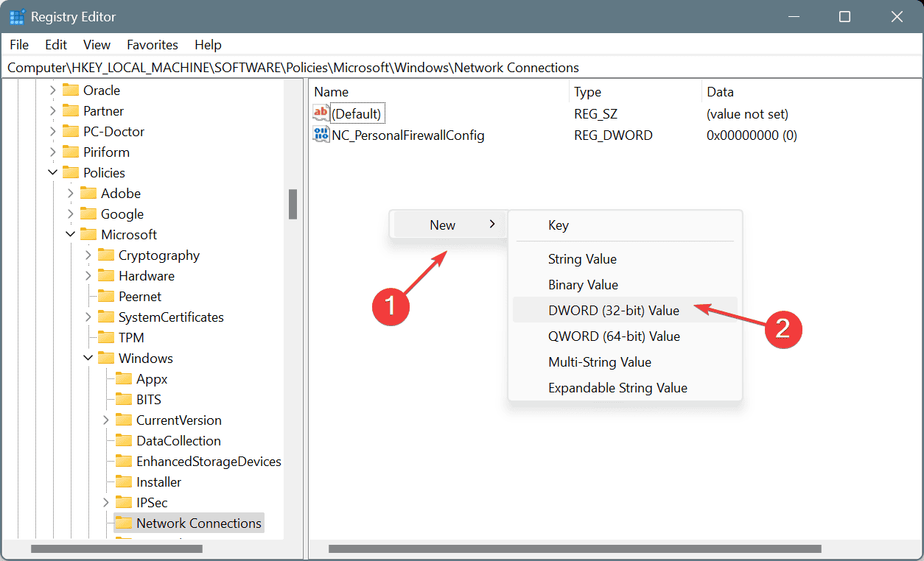Click the DataCollection folder icon
The width and height of the screenshot is (924, 561).
click(x=124, y=440)
